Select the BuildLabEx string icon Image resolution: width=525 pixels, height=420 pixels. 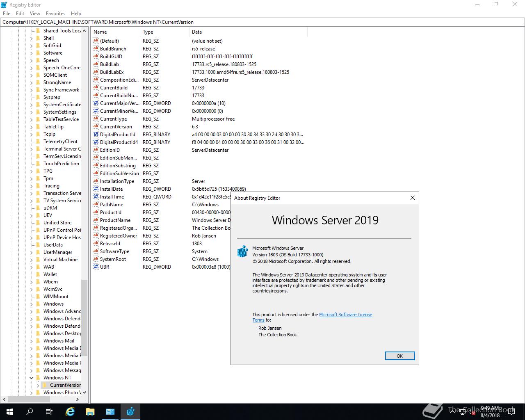pos(96,72)
